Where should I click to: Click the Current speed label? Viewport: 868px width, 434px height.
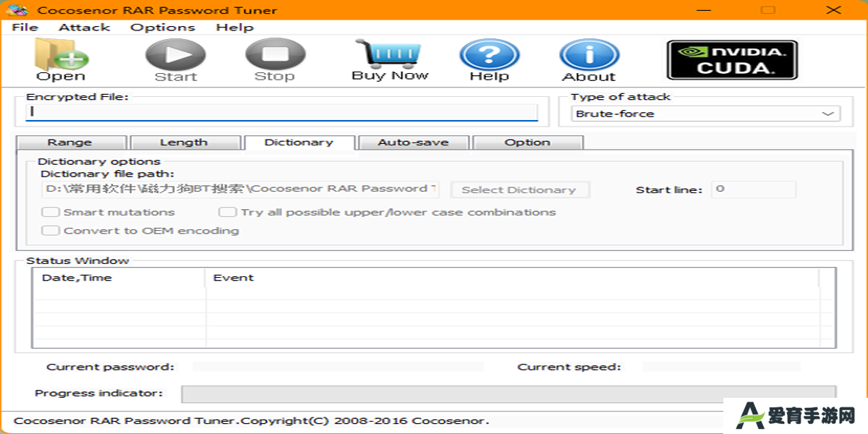click(569, 367)
